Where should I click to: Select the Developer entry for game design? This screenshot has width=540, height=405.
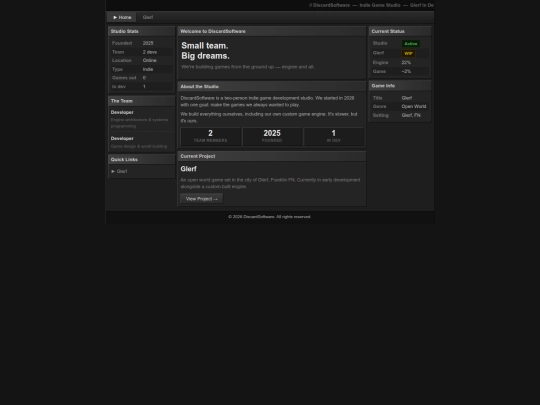click(142, 142)
